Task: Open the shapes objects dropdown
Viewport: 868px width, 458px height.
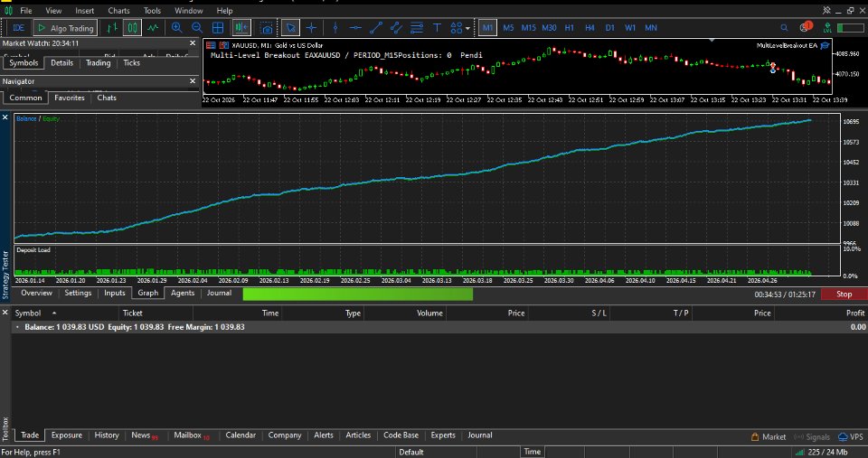Action: pyautogui.click(x=460, y=28)
